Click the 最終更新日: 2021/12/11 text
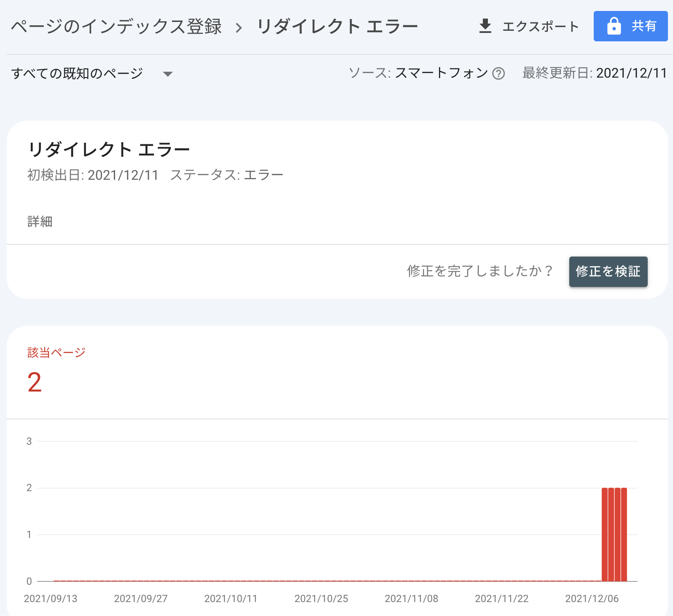Viewport: 673px width, 616px height. coord(595,73)
